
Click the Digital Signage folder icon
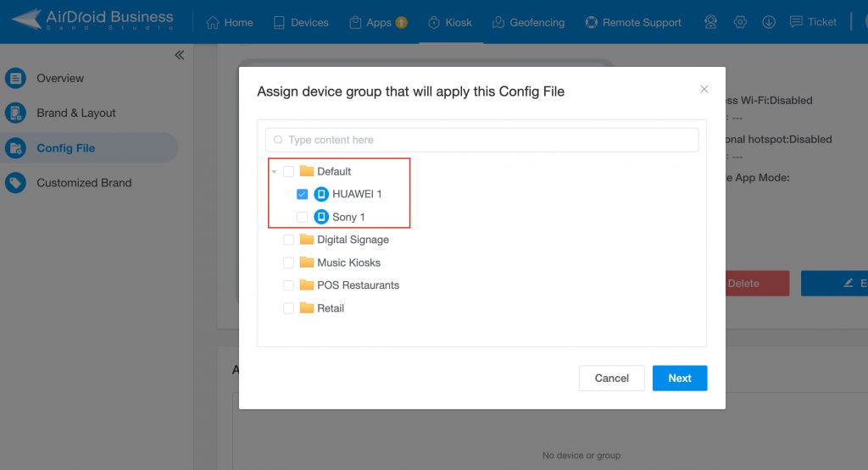pyautogui.click(x=307, y=239)
